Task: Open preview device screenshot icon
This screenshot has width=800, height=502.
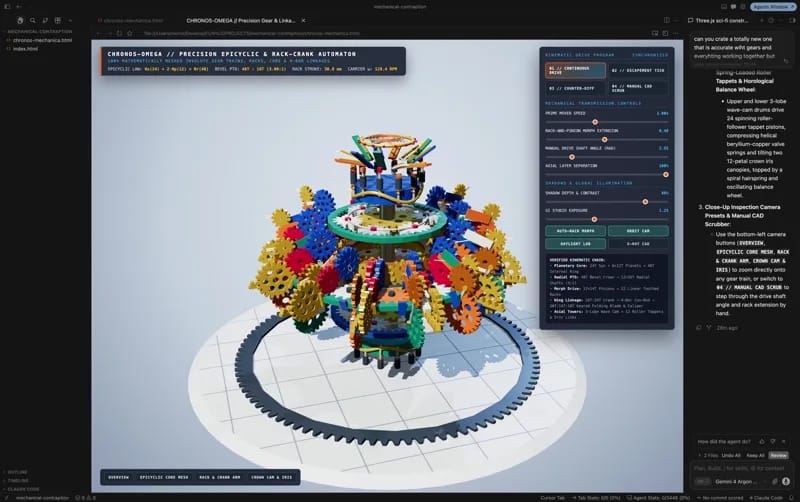Action: (655, 33)
